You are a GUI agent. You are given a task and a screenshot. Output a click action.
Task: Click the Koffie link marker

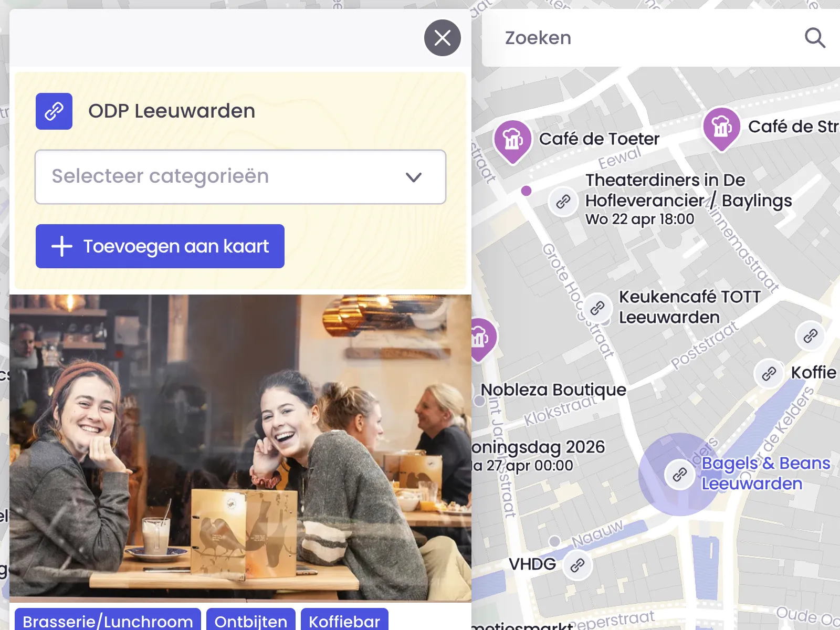[769, 374]
